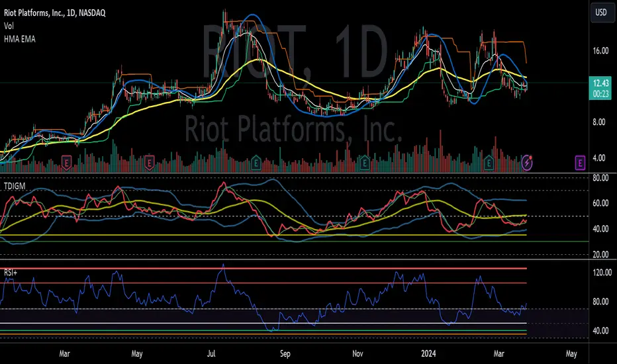Click the red earnings marker near Mar 2023
Screen dimensions: 617x364
tap(66, 163)
